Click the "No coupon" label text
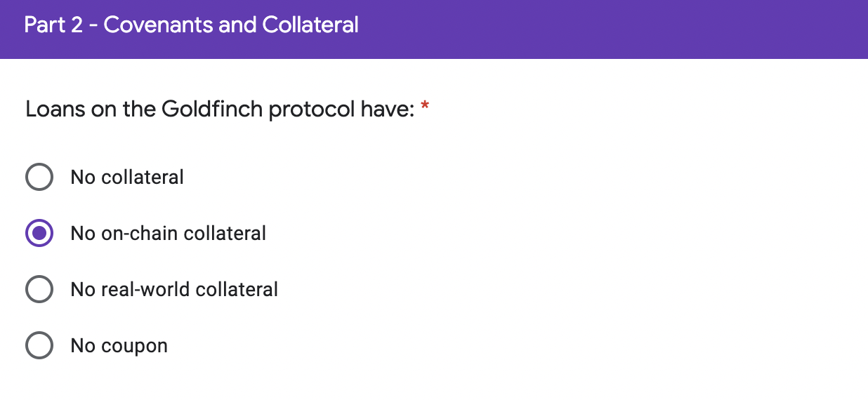Viewport: 868px width, 400px height. click(x=119, y=345)
